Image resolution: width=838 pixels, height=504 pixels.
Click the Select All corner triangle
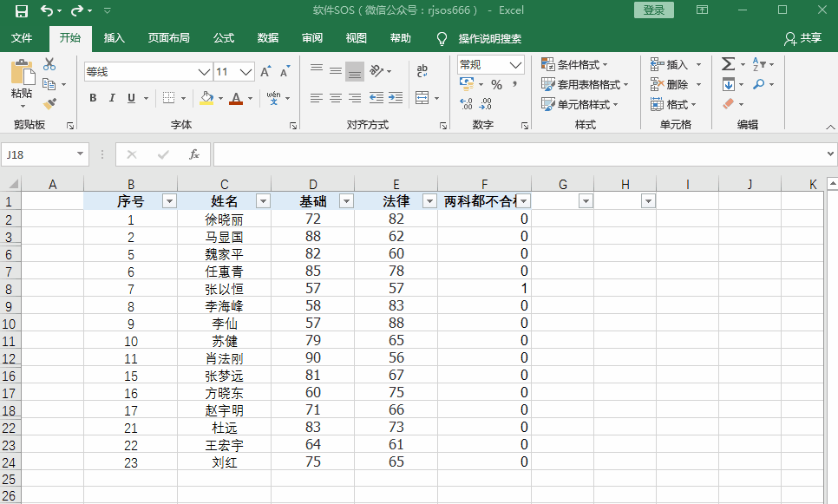point(12,184)
